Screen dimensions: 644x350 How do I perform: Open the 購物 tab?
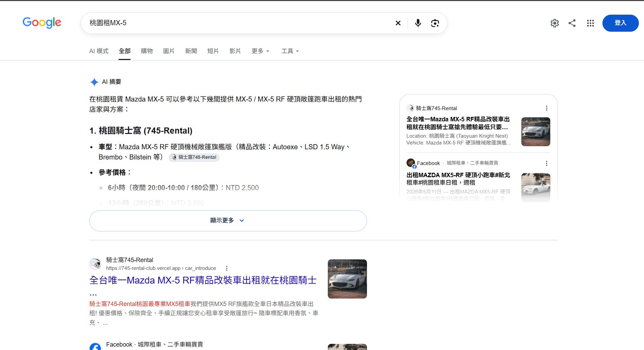click(147, 51)
